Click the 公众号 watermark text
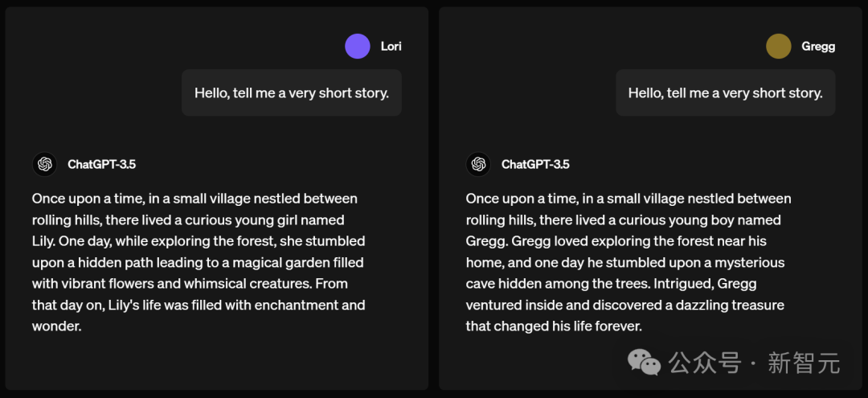The height and width of the screenshot is (398, 868). 704,363
